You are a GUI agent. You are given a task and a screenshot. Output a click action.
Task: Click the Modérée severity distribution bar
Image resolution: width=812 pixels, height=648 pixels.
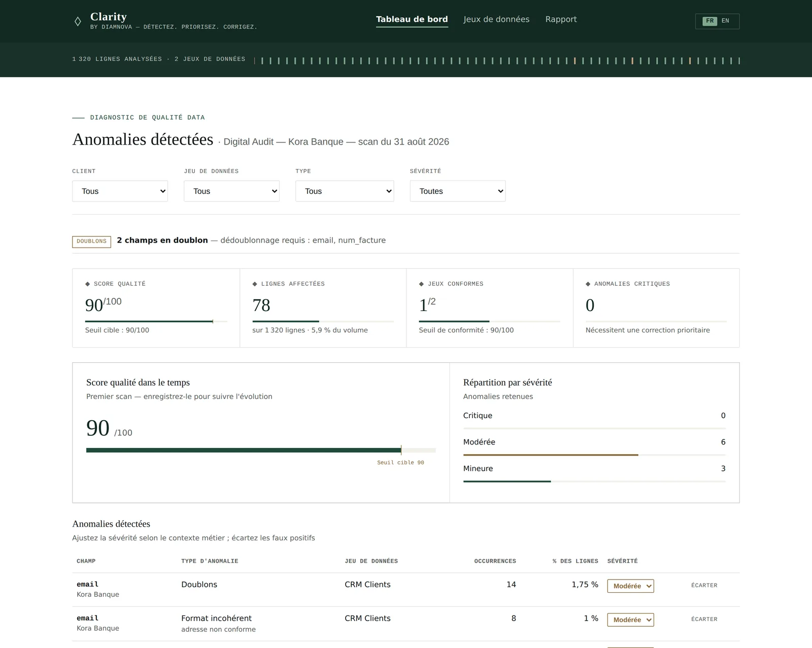594,455
